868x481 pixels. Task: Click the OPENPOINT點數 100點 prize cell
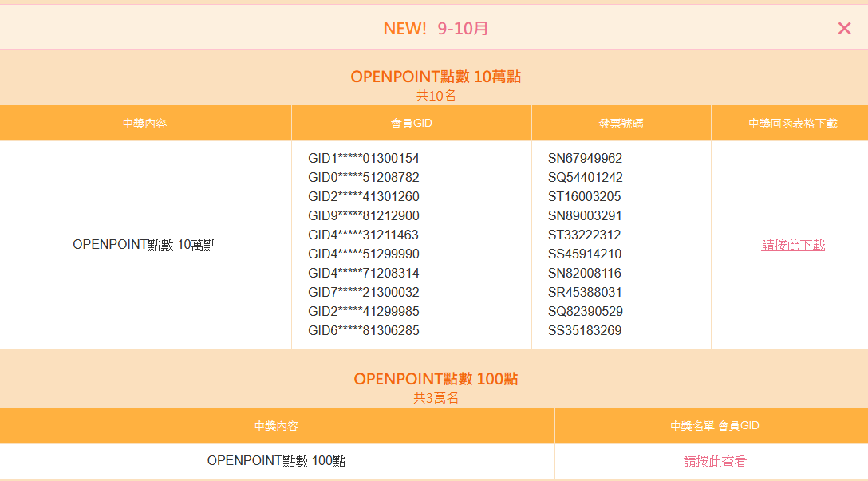tap(276, 460)
